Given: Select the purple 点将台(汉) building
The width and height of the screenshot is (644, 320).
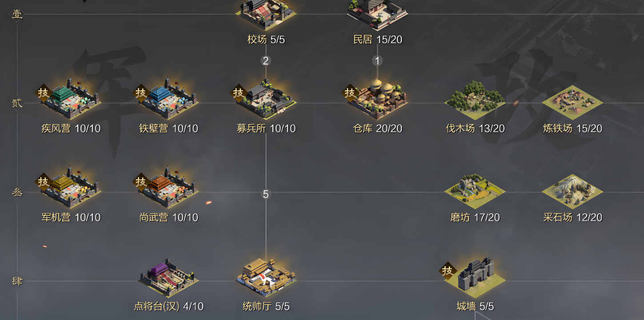Looking at the screenshot, I should [x=169, y=277].
